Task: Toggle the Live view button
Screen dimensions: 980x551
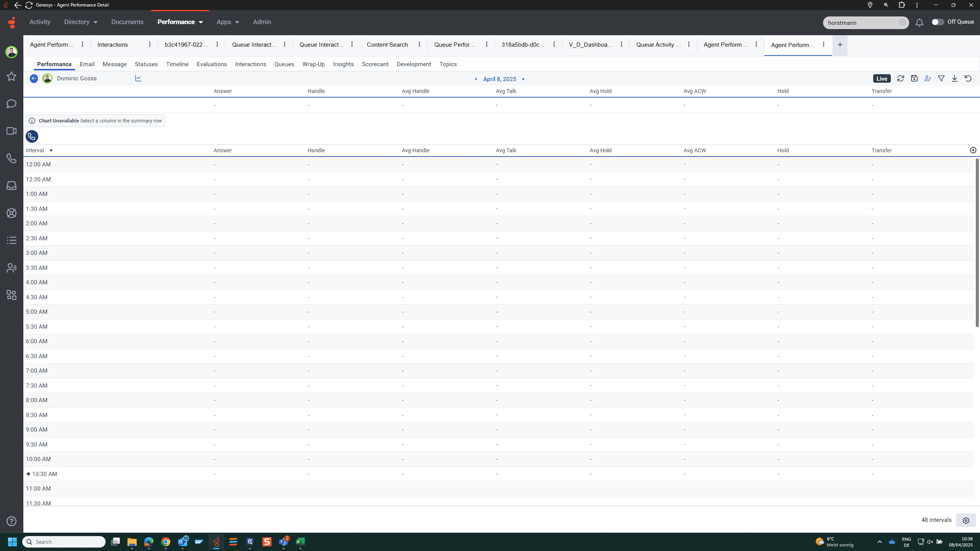Action: tap(882, 78)
